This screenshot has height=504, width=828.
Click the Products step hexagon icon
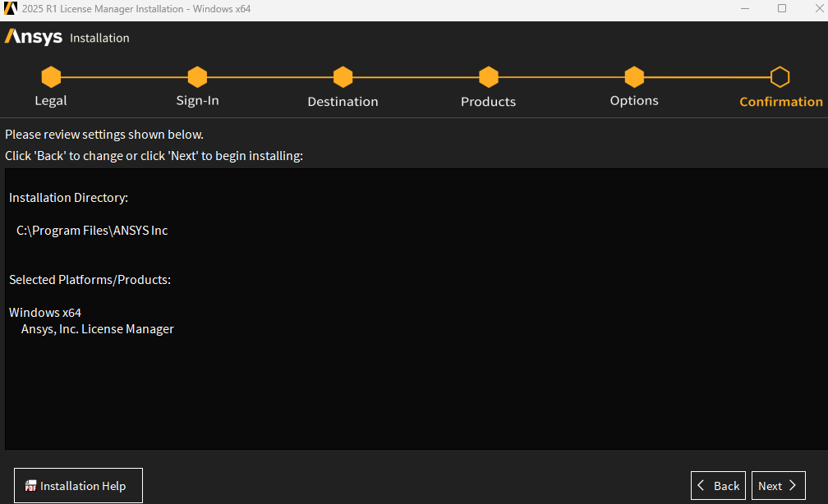coord(489,77)
